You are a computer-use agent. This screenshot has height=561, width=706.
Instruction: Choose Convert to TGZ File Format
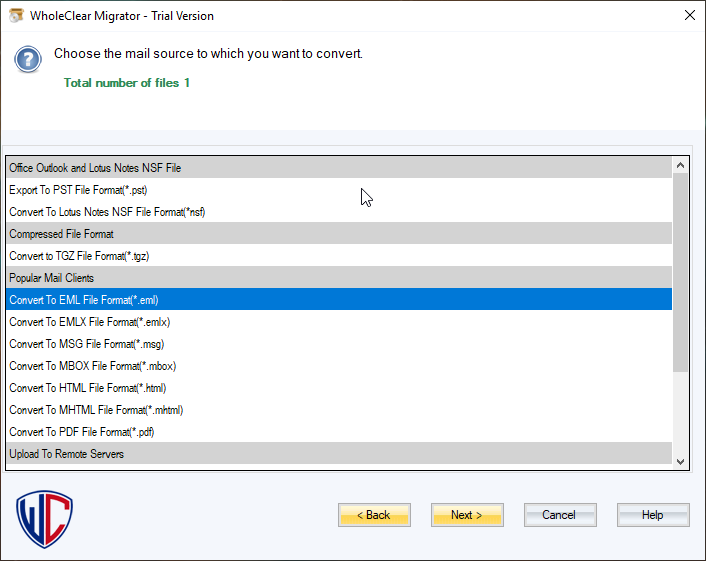pyautogui.click(x=79, y=256)
